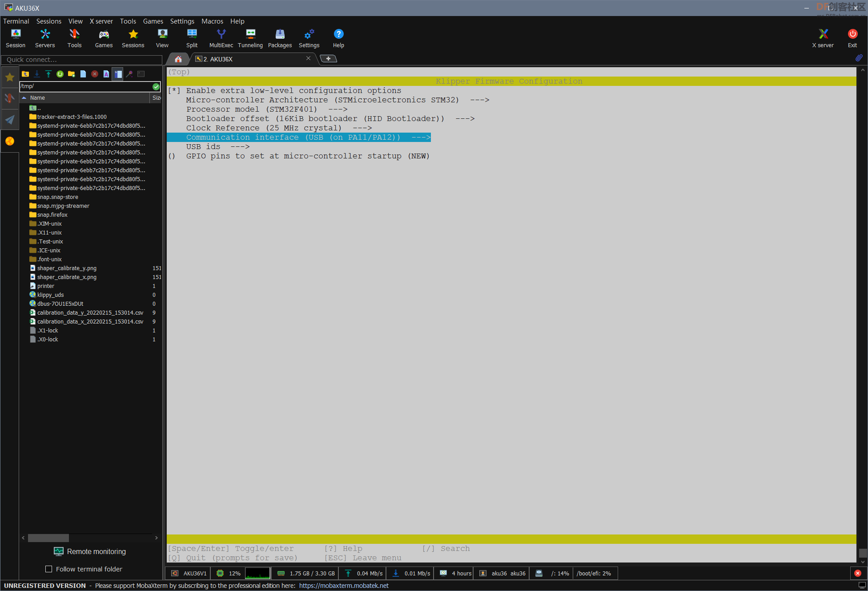Image resolution: width=868 pixels, height=591 pixels.
Task: Toggle the SFTP panel layout icon
Action: (118, 74)
